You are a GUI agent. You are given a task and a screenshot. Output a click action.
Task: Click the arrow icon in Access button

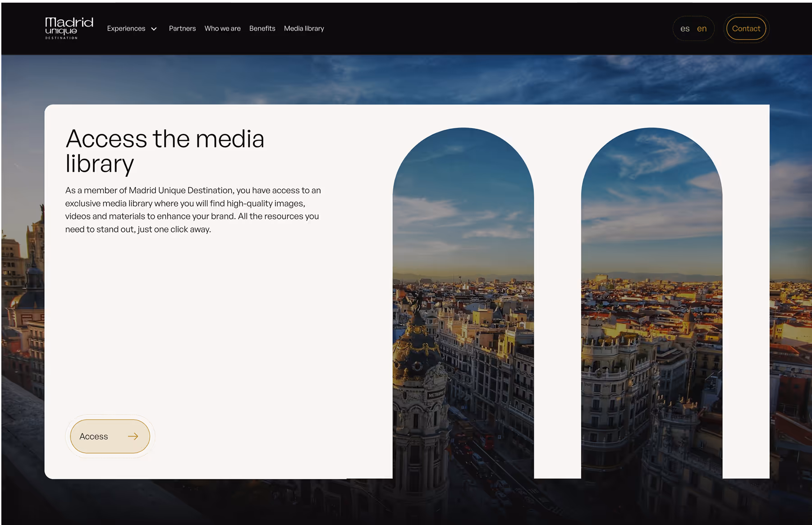point(133,436)
